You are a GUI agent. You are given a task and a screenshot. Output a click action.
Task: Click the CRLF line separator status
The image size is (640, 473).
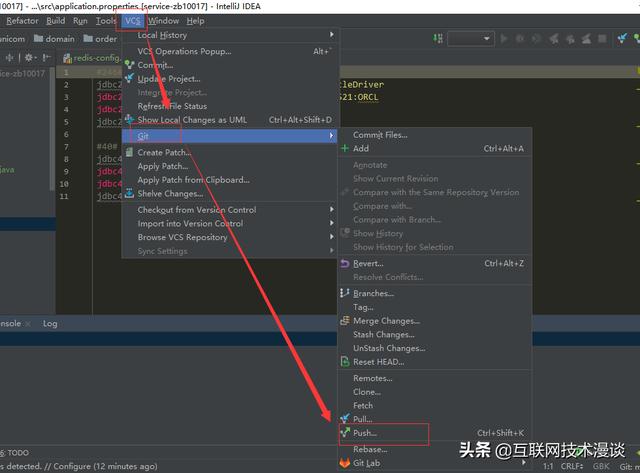[x=572, y=466]
